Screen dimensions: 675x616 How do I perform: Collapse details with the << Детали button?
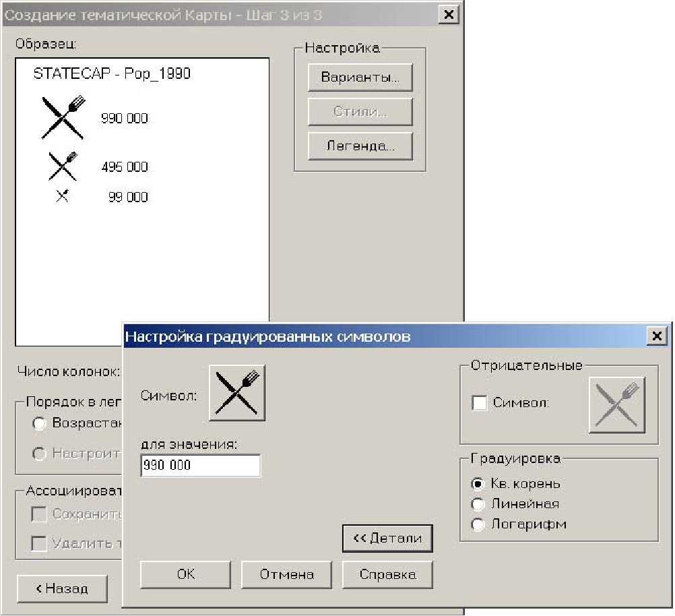(387, 538)
